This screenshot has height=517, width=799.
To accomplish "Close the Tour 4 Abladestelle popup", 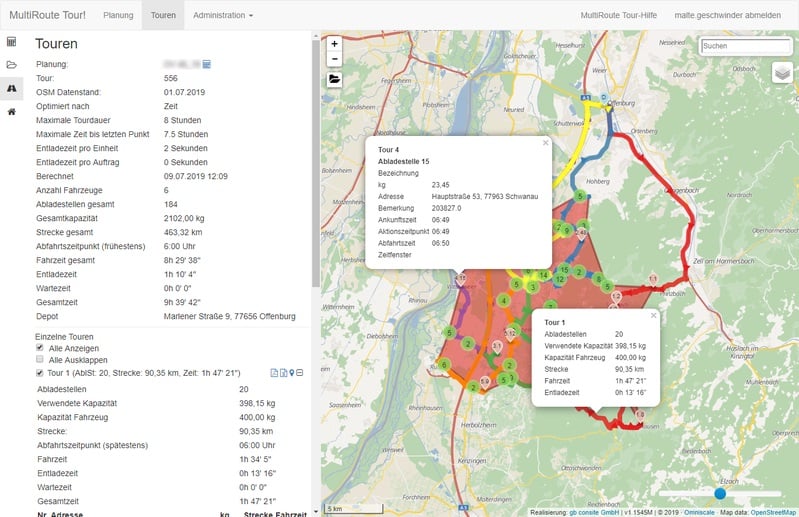I will tap(545, 143).
